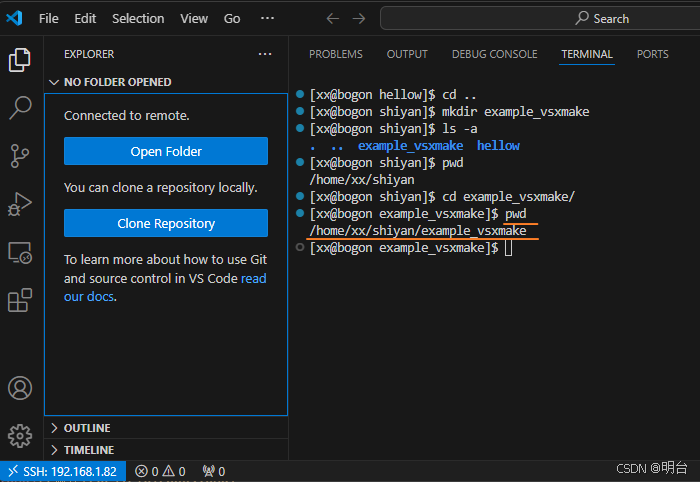700x482 pixels.
Task: Click the 'Connected to remote.' text
Action: click(127, 116)
